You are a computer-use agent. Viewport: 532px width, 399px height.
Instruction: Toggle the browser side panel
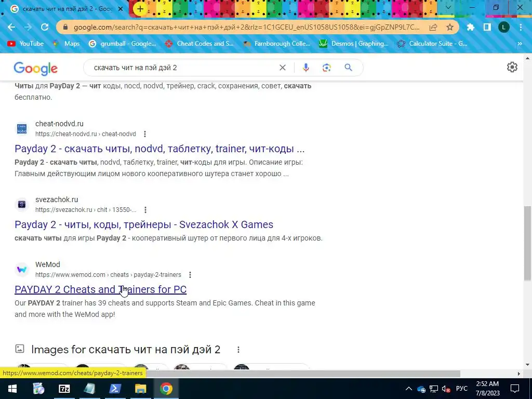pyautogui.click(x=487, y=27)
